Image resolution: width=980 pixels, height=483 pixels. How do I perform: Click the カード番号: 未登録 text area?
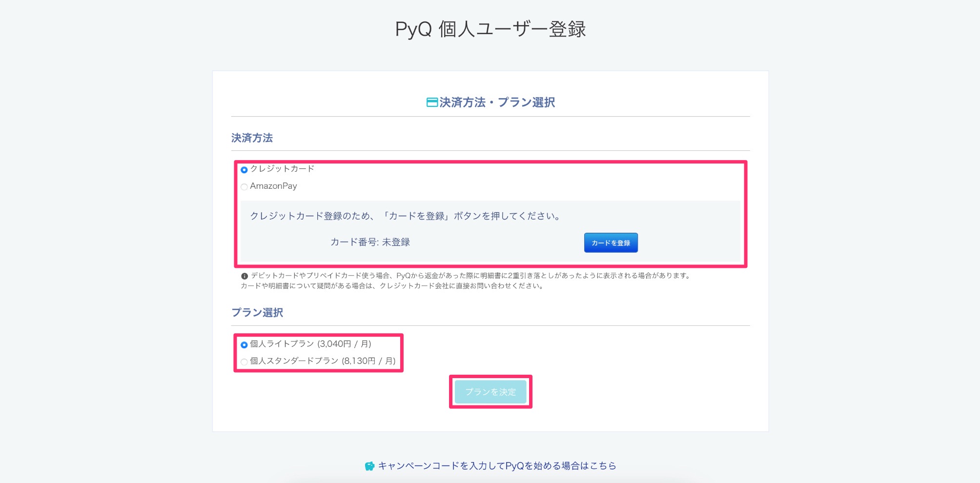click(x=370, y=242)
